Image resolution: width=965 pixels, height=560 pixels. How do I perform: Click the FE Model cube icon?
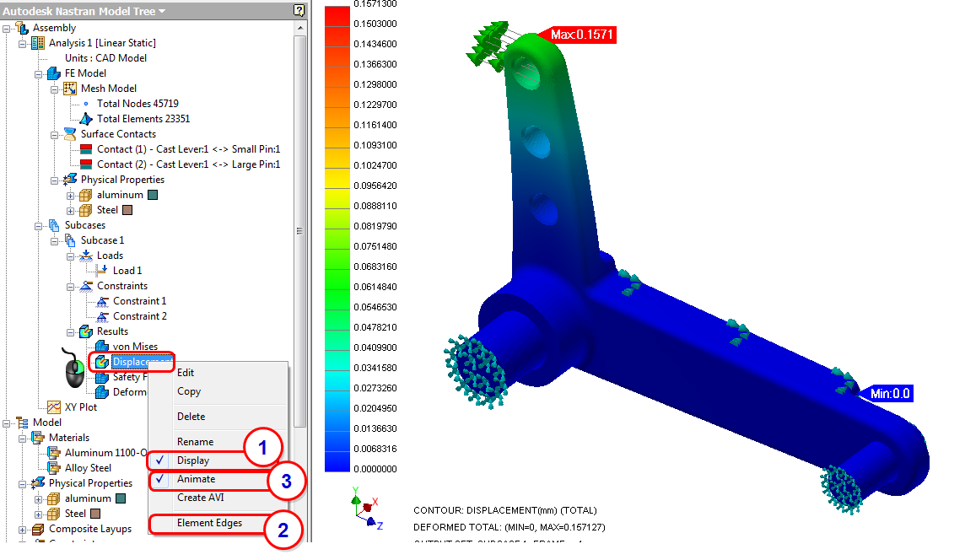coord(54,73)
